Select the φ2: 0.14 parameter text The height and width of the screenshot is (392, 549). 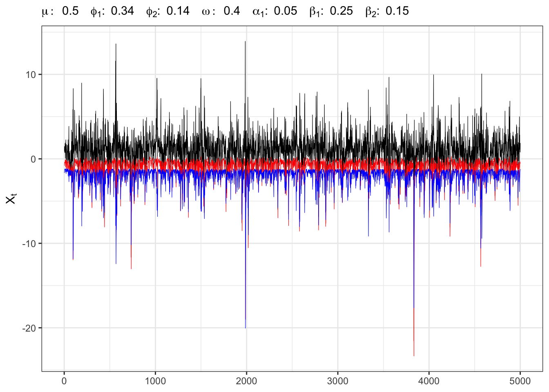pyautogui.click(x=168, y=11)
